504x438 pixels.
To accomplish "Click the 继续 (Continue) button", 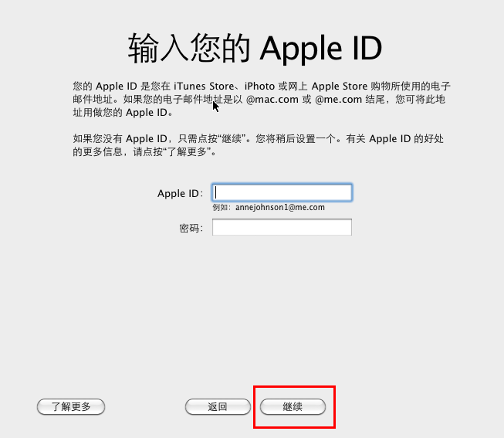I will (x=293, y=407).
